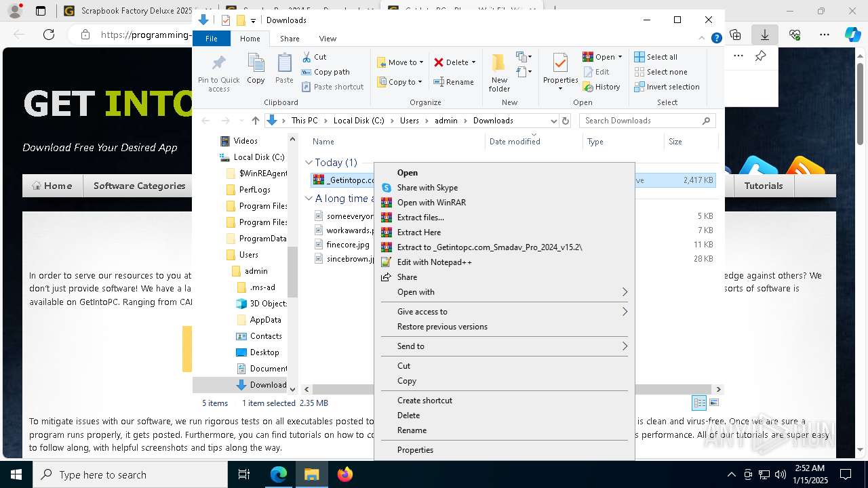
Task: Click Select none in ribbon
Action: point(660,72)
